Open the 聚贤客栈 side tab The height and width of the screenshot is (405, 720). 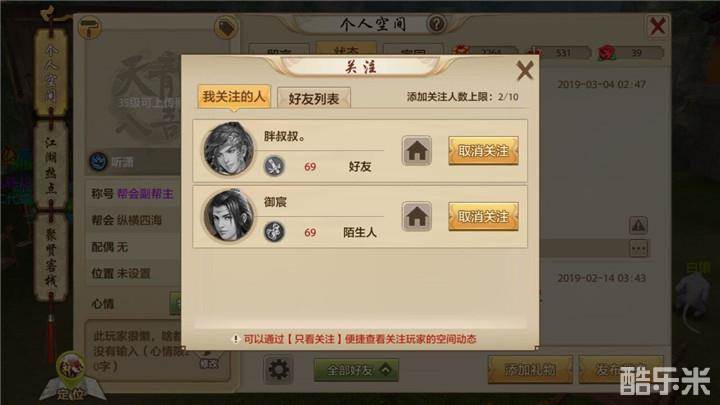pyautogui.click(x=51, y=257)
